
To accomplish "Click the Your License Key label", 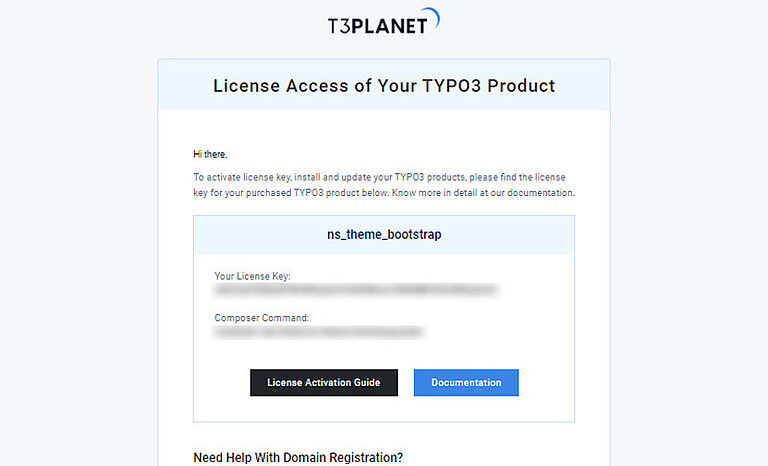I will (252, 276).
